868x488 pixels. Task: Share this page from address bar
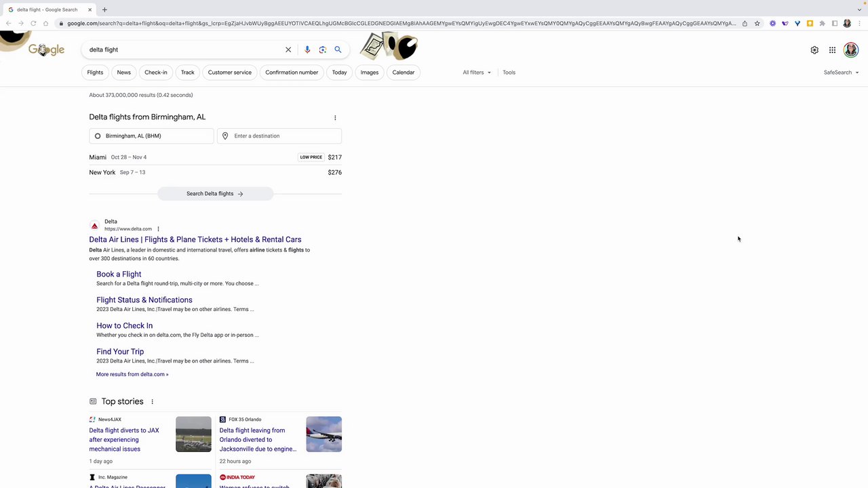[745, 23]
